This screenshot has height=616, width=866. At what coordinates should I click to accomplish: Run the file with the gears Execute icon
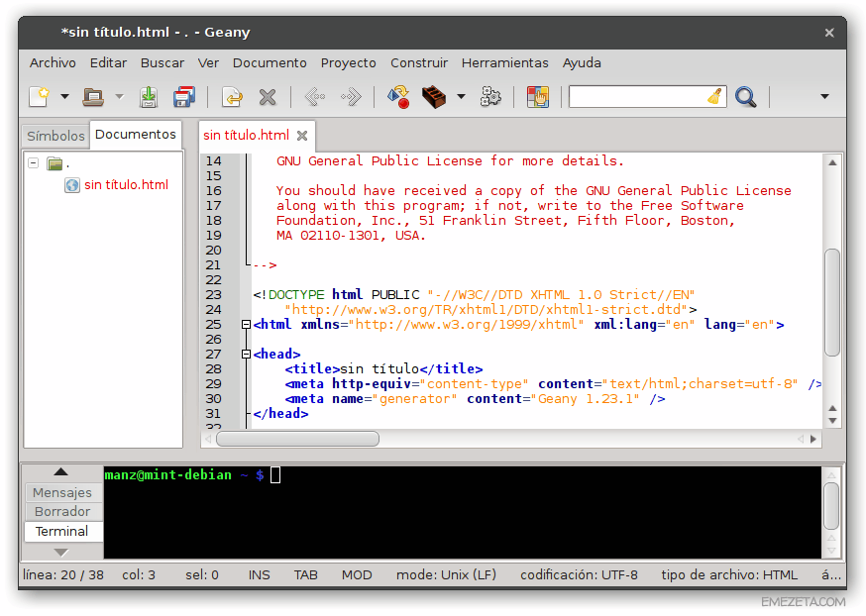pos(489,97)
